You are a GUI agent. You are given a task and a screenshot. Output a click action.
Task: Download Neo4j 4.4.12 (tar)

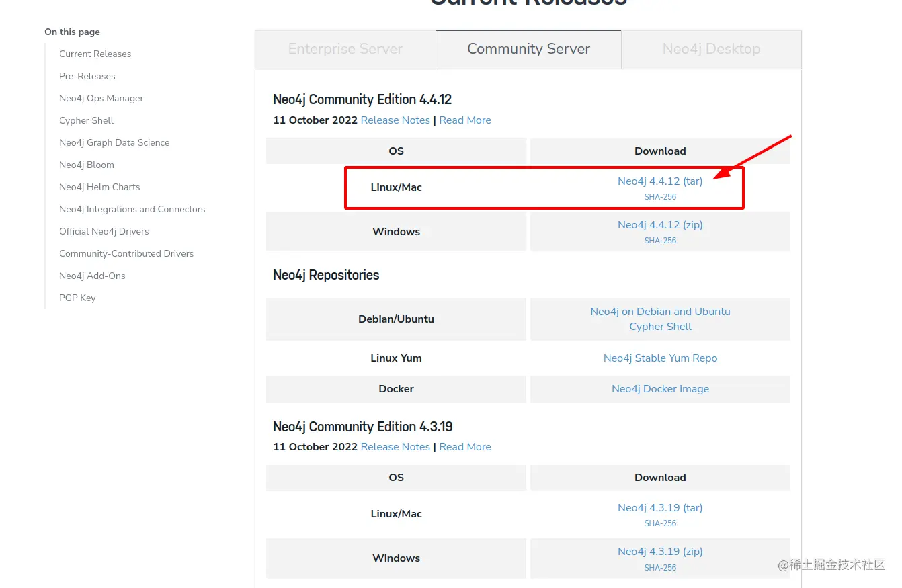(x=660, y=181)
